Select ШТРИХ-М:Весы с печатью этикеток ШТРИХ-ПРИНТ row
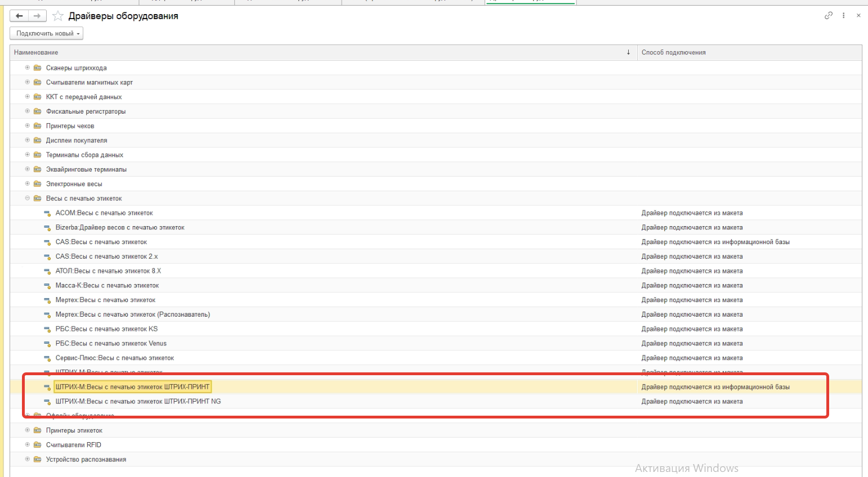Screen dimensions: 868x477 (132, 387)
